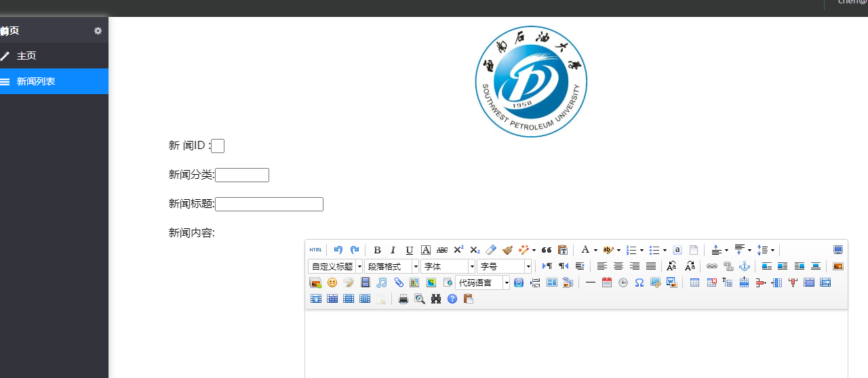Viewport: 868px width, 378px height.
Task: Click the delete table icon
Action: (x=712, y=282)
